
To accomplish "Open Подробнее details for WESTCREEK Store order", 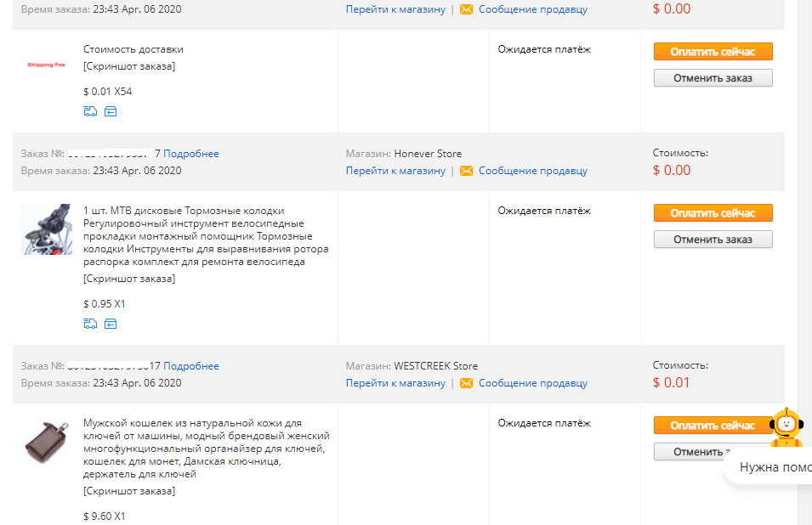I will [191, 366].
